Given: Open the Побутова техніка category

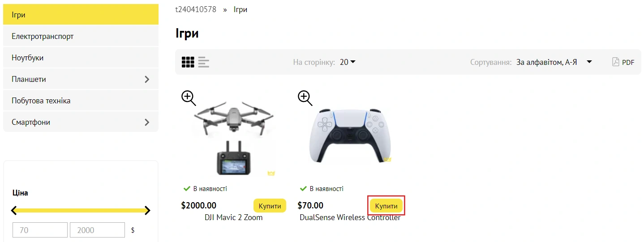Looking at the screenshot, I should pos(41,101).
